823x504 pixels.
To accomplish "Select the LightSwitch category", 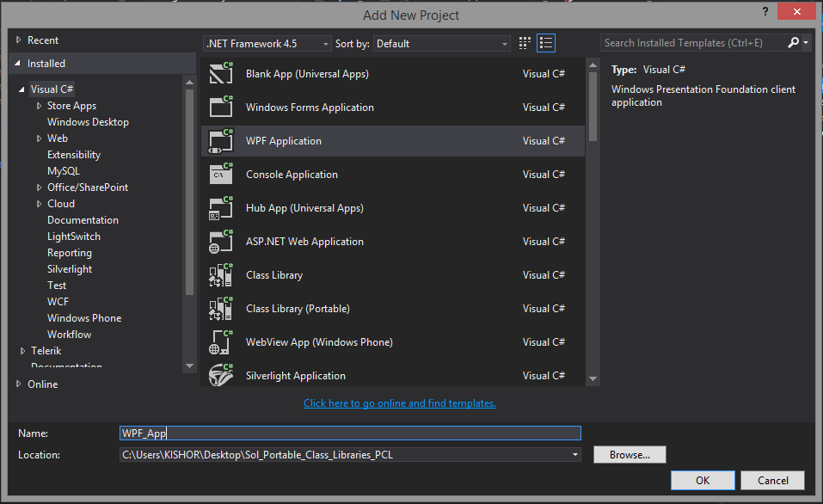I will [73, 237].
